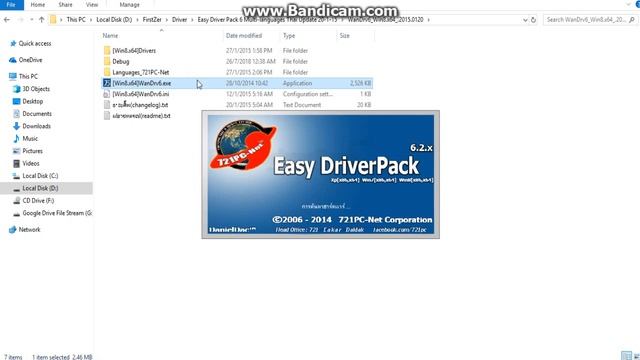Screen dimensions: 640x360
Task: Click WanDrv6.ini config file icon
Action: tap(107, 94)
